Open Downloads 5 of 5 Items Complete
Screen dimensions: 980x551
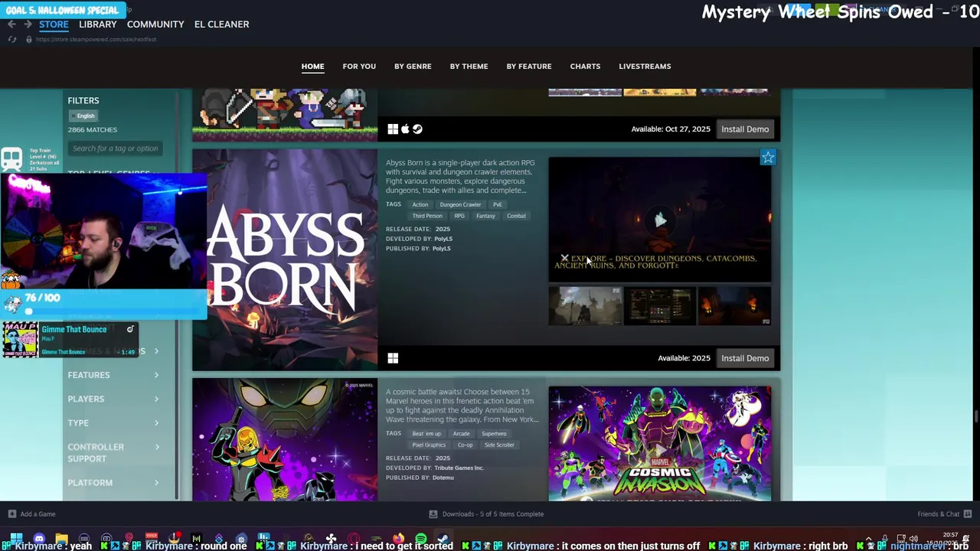click(493, 514)
